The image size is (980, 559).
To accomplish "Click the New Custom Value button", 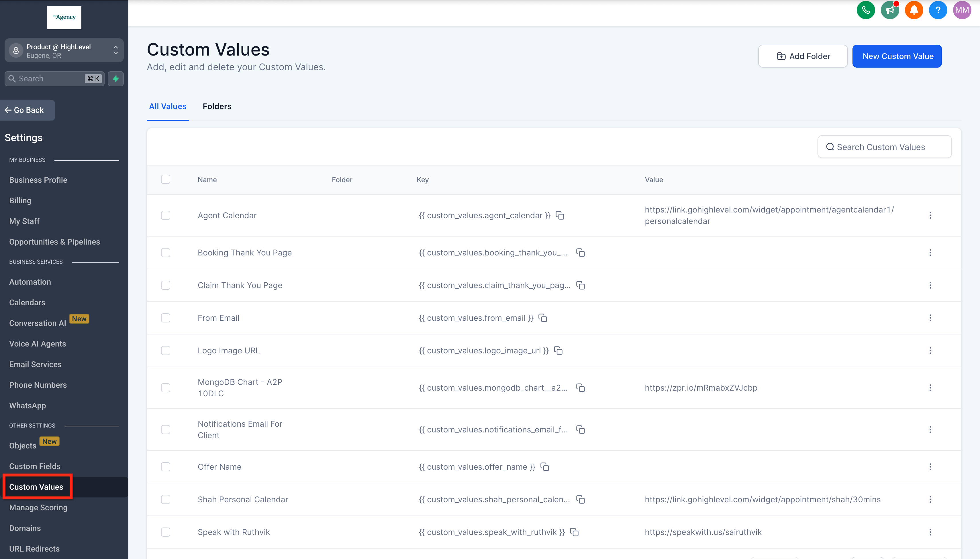I will 897,56.
